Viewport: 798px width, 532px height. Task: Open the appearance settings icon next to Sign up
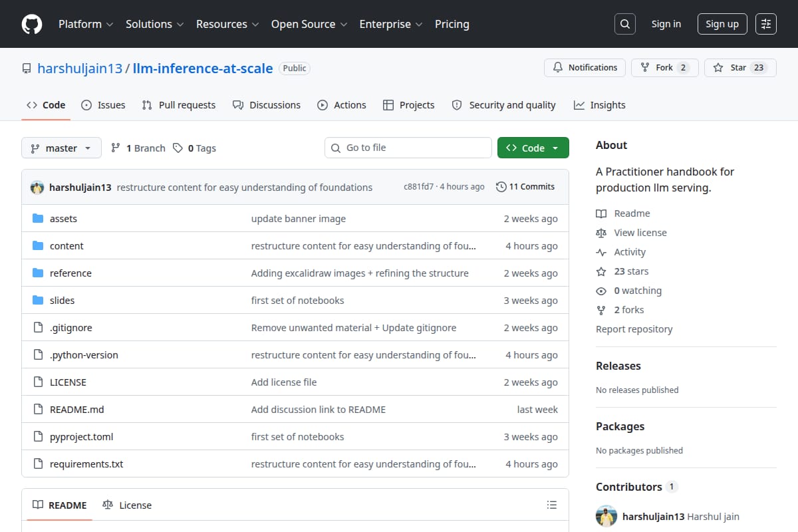pyautogui.click(x=766, y=24)
